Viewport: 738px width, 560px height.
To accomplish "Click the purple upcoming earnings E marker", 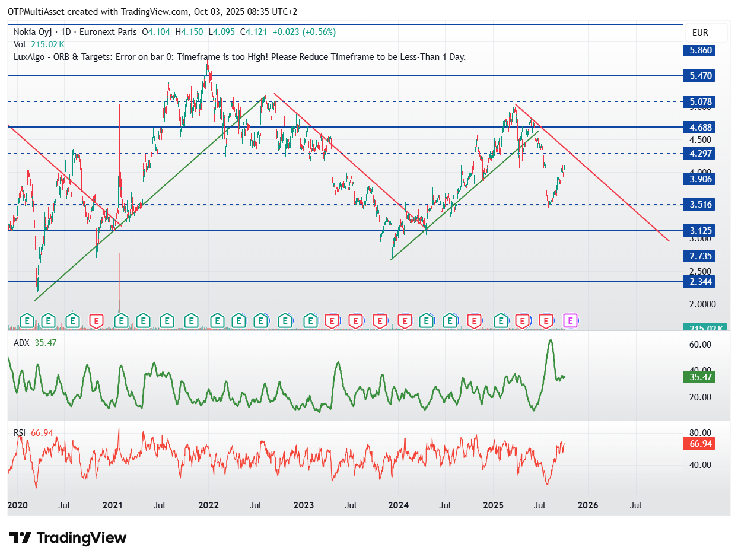I will (570, 321).
